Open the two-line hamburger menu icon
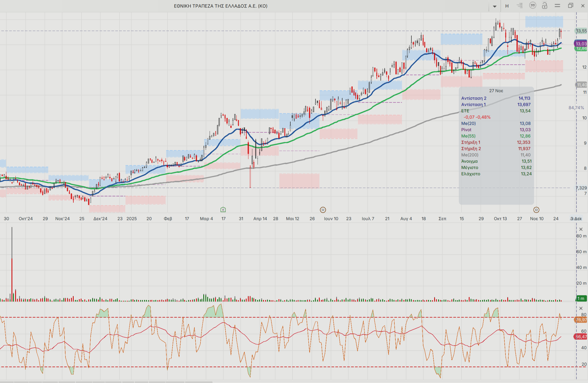 [557, 6]
